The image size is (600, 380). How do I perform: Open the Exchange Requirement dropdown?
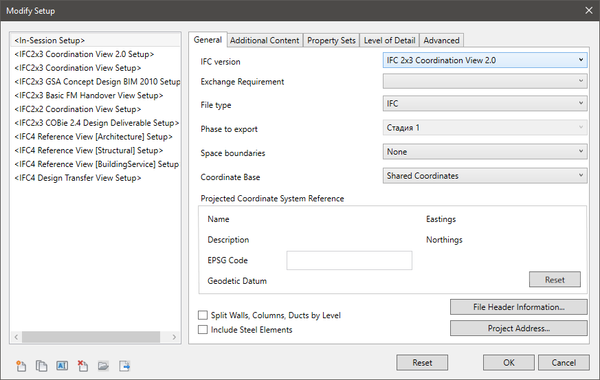pos(485,81)
